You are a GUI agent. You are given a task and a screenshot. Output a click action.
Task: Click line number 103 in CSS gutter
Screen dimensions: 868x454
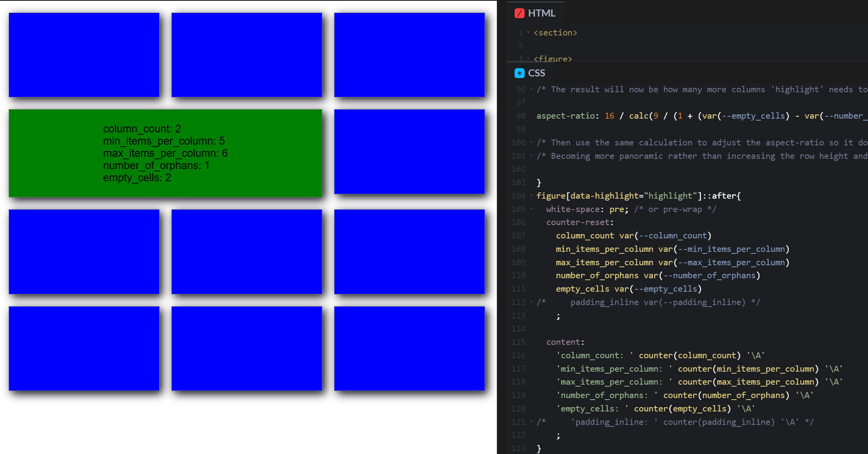click(518, 182)
